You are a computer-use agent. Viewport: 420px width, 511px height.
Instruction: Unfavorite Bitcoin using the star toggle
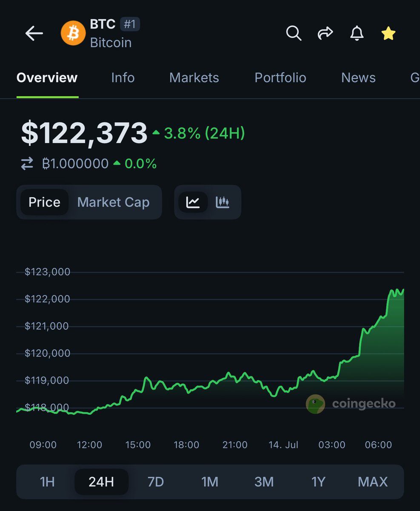[x=388, y=33]
